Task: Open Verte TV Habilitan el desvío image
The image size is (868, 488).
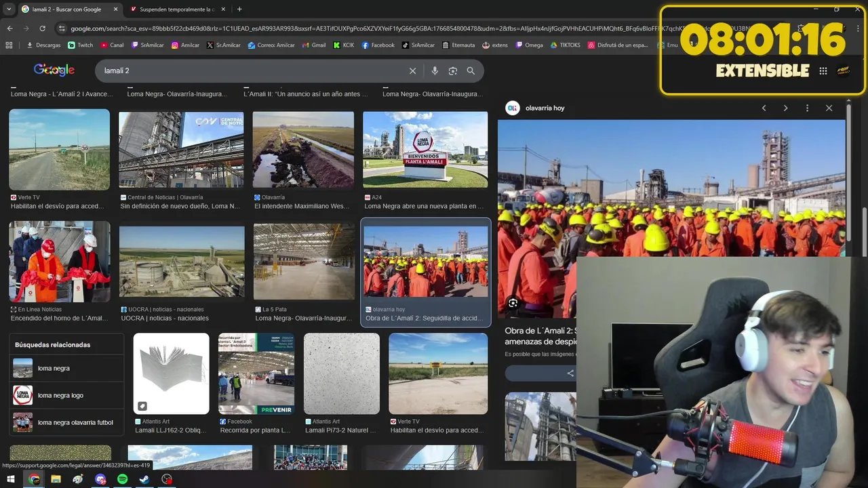Action: 438,373
